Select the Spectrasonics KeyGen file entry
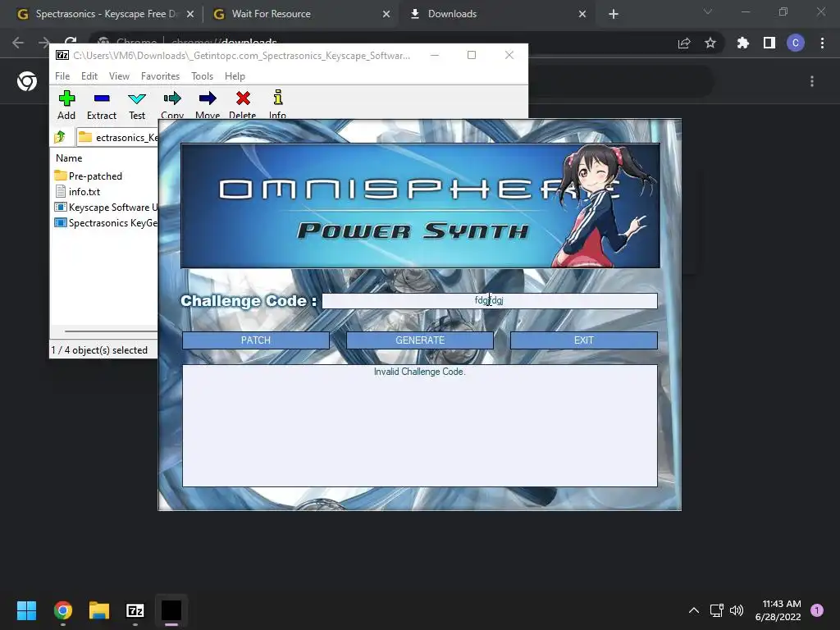 [106, 222]
